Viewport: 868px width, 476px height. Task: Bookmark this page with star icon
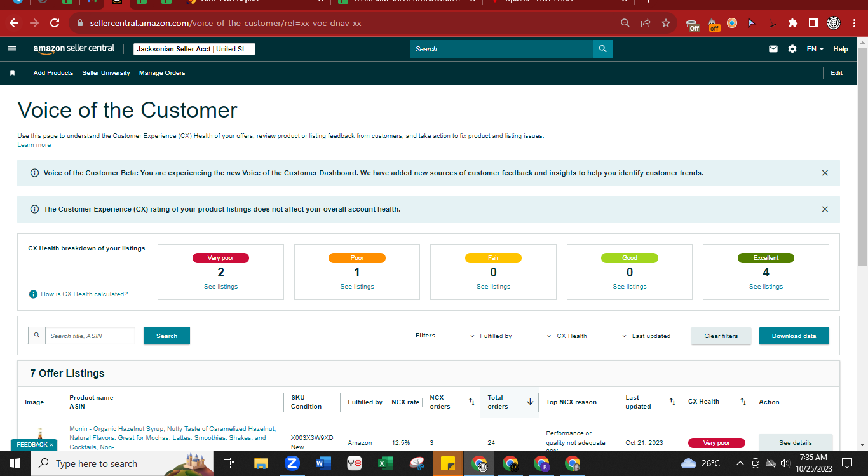point(666,23)
